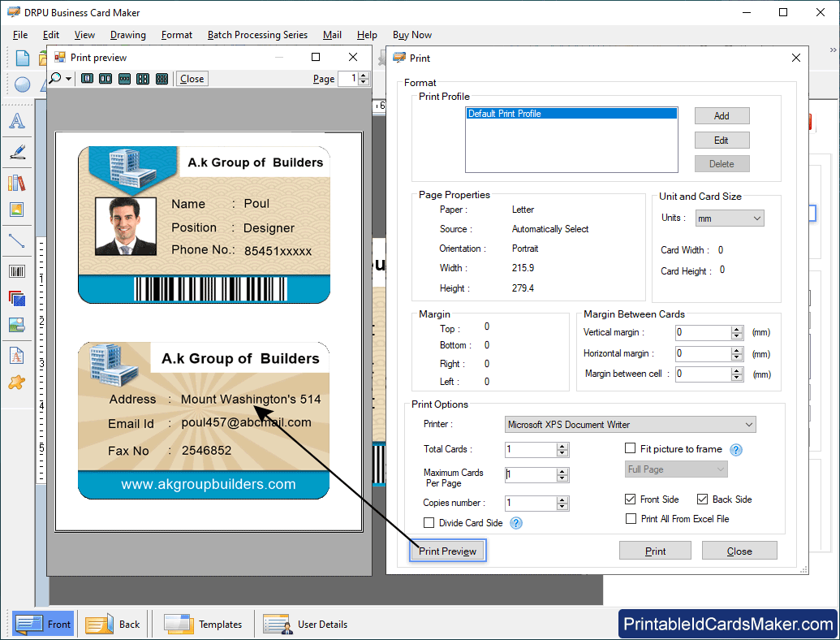840x640 pixels.
Task: Expand zoom level dropdown arrow in Print preview
Action: click(x=68, y=80)
